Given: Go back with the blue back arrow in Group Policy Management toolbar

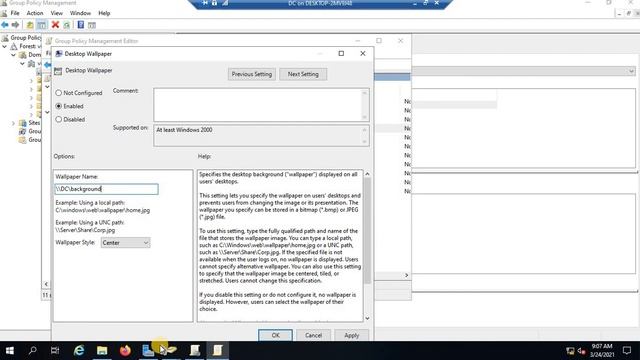Looking at the screenshot, I should [5, 25].
